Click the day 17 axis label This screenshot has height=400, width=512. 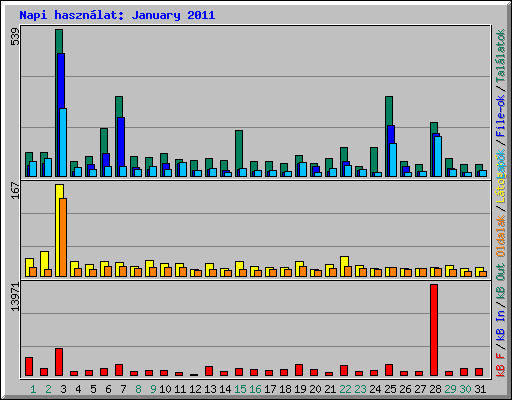point(270,389)
